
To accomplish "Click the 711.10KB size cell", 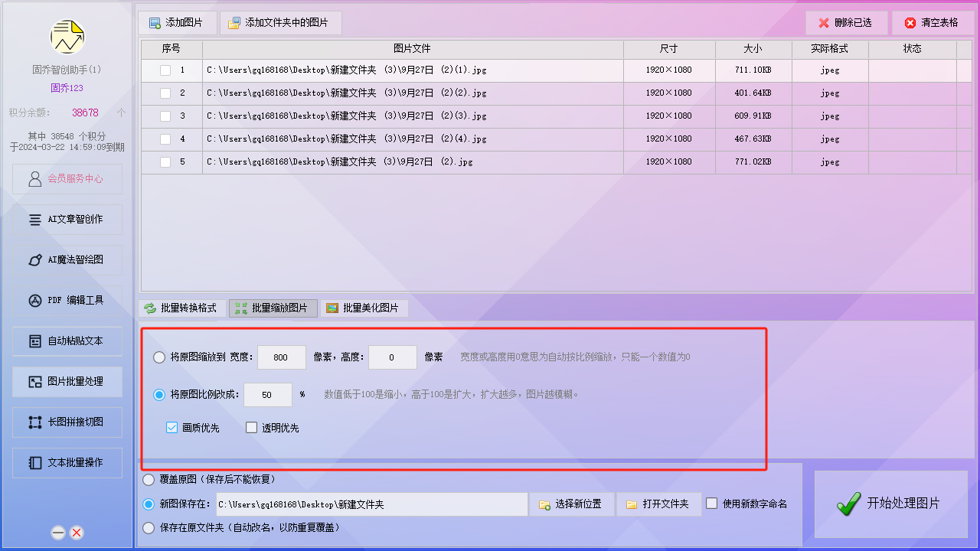I will point(753,70).
